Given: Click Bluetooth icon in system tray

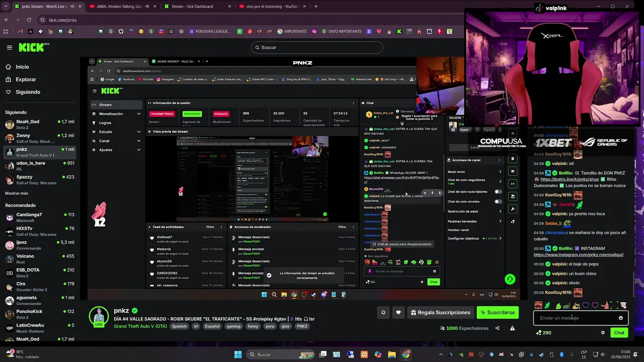Looking at the screenshot, I should click(x=561, y=354).
